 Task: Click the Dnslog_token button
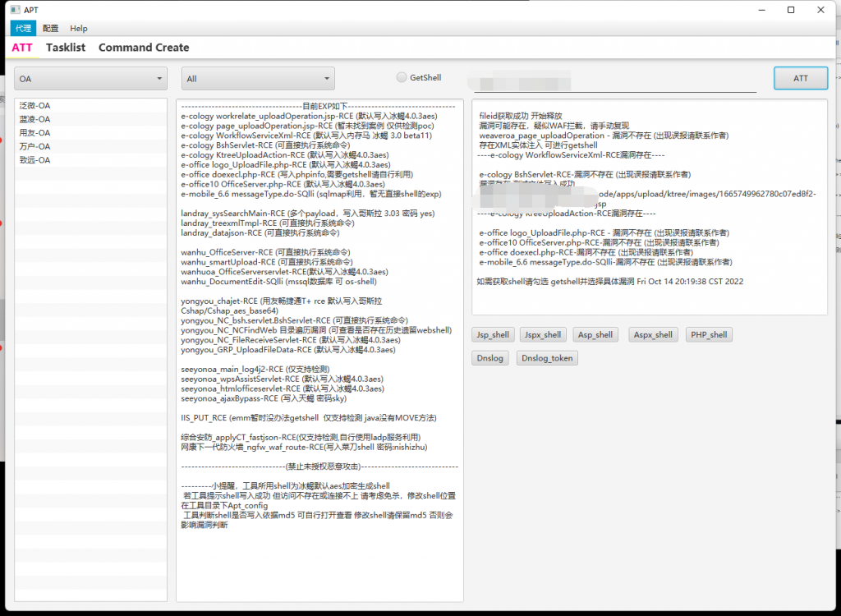pyautogui.click(x=547, y=358)
